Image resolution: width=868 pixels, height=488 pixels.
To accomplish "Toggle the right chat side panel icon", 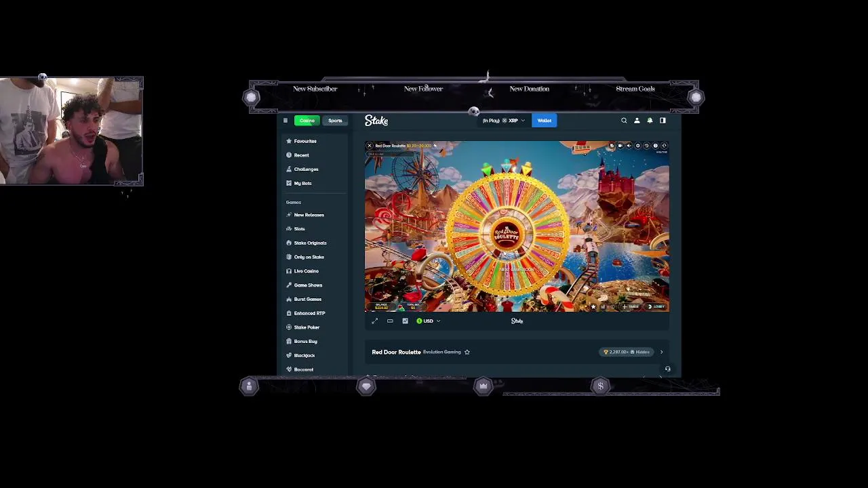I will pos(663,121).
